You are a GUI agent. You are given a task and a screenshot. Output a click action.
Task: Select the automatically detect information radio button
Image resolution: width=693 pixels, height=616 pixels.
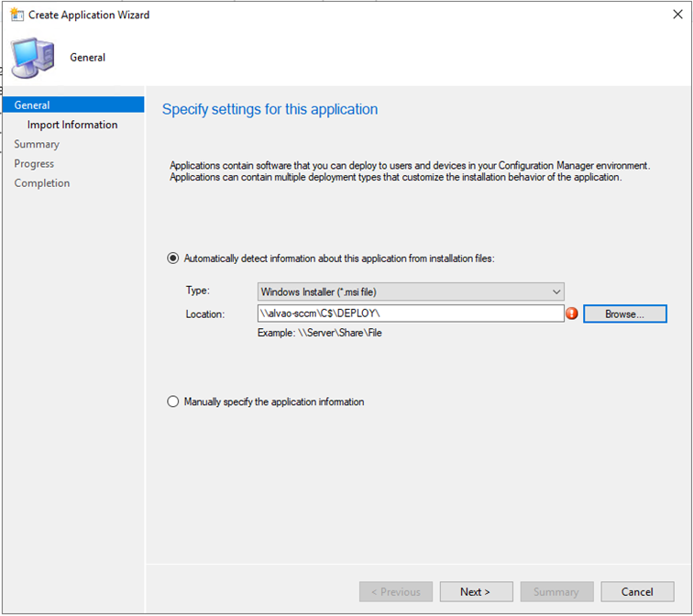coord(173,258)
